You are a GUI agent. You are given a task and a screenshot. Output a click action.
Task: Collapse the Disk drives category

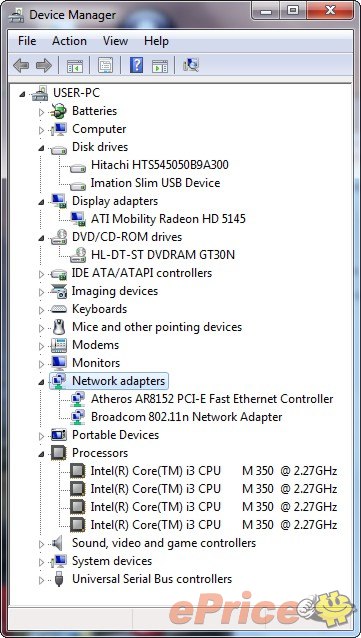(x=41, y=149)
